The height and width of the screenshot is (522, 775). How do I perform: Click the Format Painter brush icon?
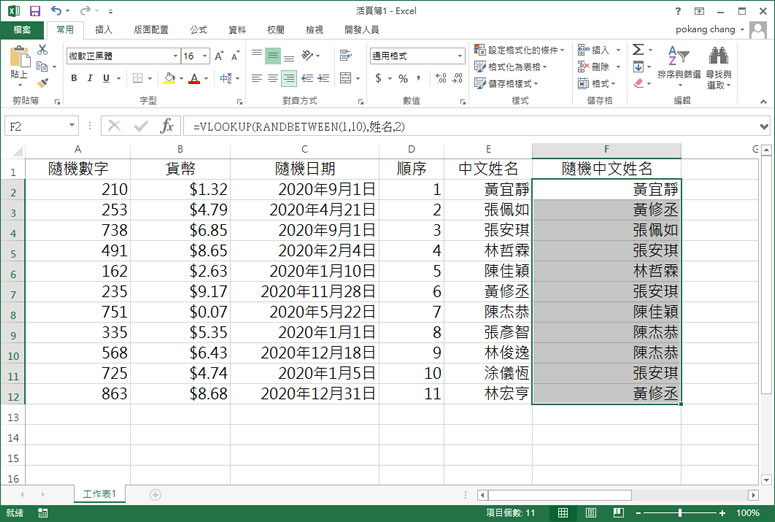(x=41, y=82)
